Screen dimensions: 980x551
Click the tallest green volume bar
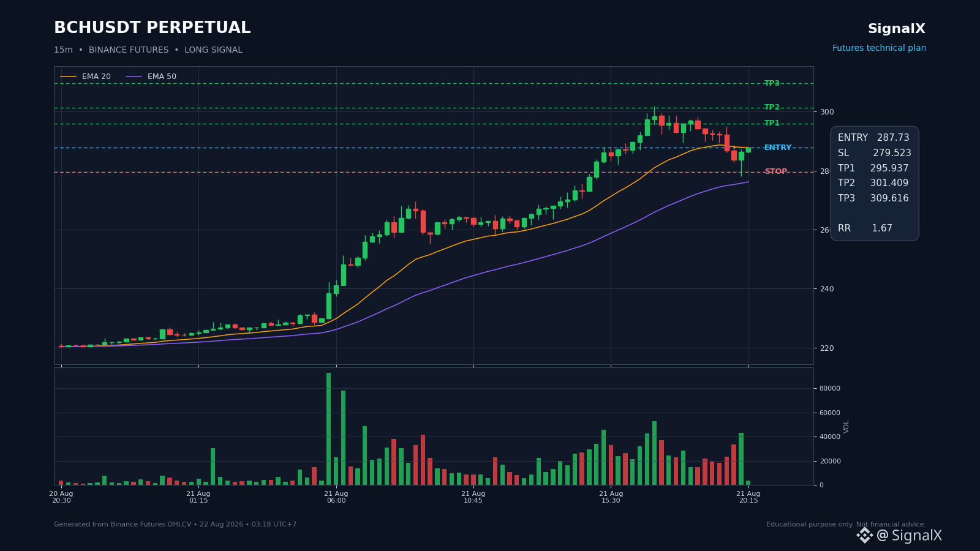pyautogui.click(x=329, y=429)
